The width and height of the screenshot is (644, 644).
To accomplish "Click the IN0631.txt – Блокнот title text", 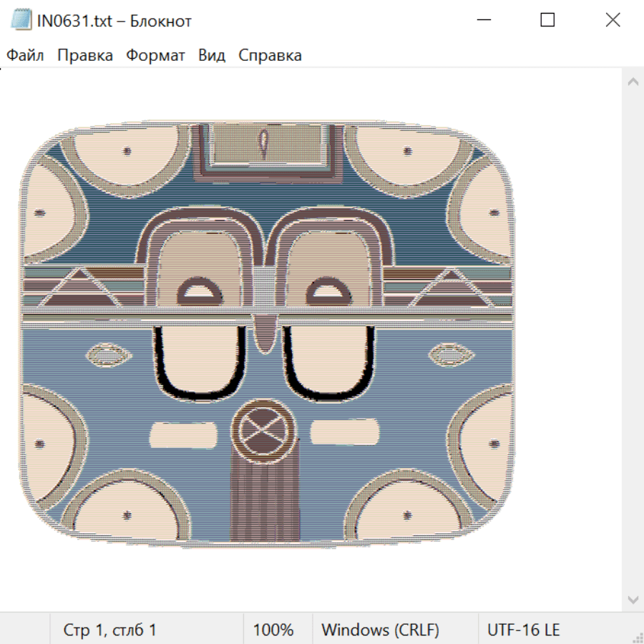I will pos(114,21).
